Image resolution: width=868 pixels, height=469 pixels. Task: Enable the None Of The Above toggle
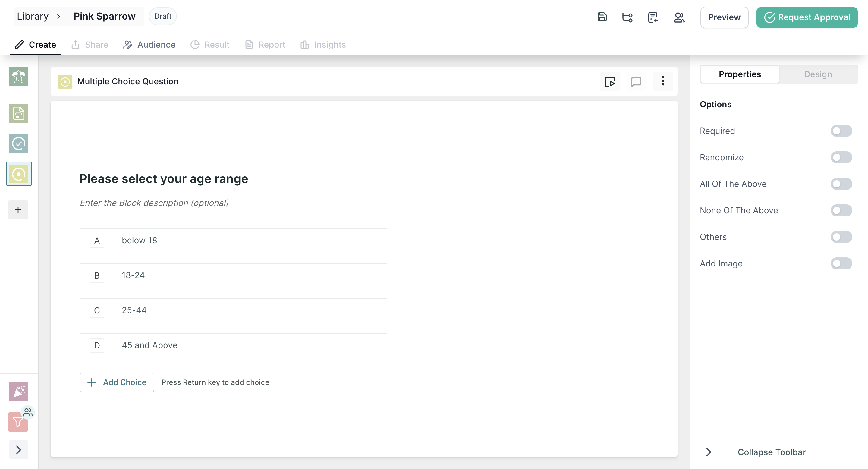point(841,210)
